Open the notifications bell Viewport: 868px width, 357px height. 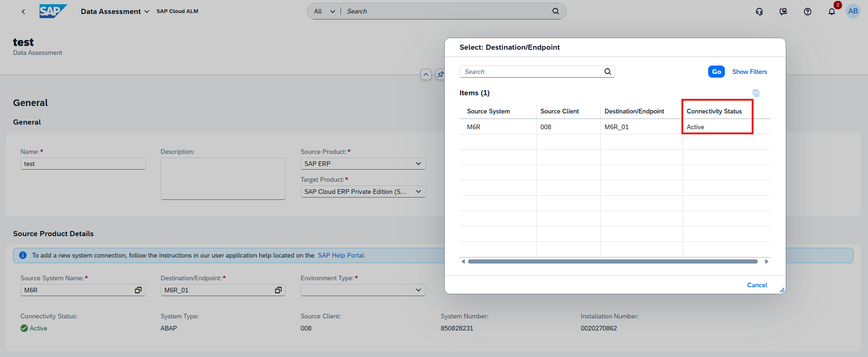[x=832, y=11]
